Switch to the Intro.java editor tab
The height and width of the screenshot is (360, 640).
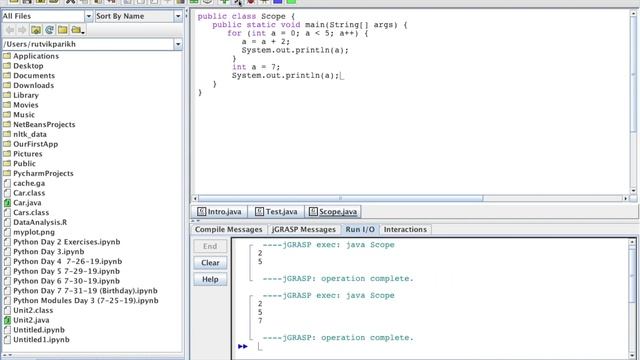click(220, 211)
